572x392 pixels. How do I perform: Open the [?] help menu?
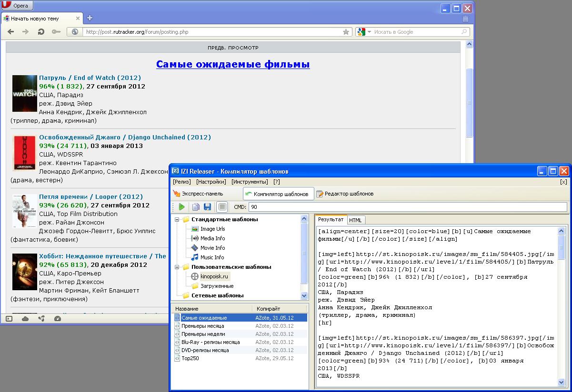click(x=277, y=182)
